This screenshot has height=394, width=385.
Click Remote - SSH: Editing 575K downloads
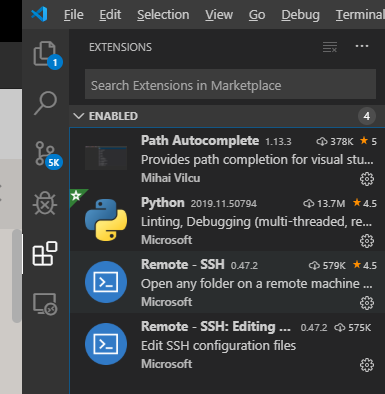(353, 328)
